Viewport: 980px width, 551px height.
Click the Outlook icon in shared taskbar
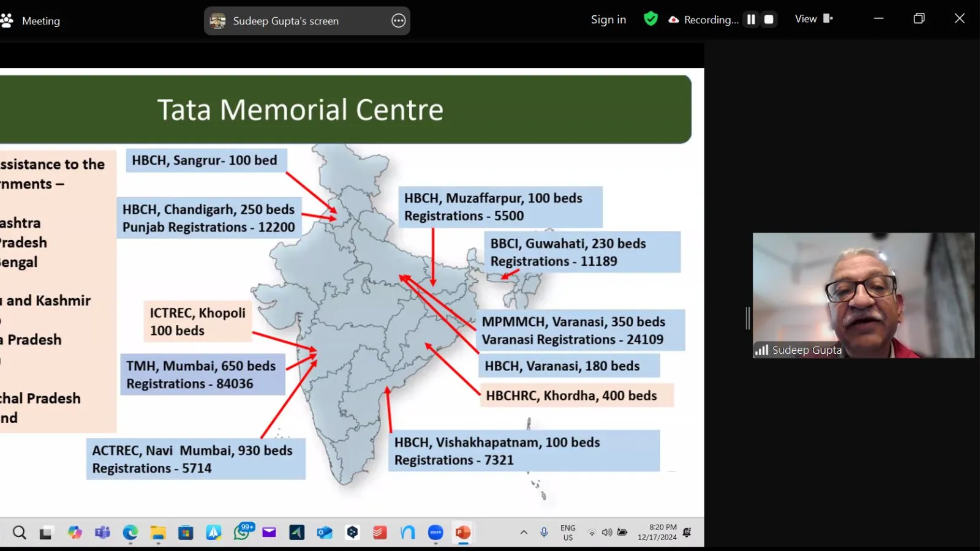[x=325, y=533]
